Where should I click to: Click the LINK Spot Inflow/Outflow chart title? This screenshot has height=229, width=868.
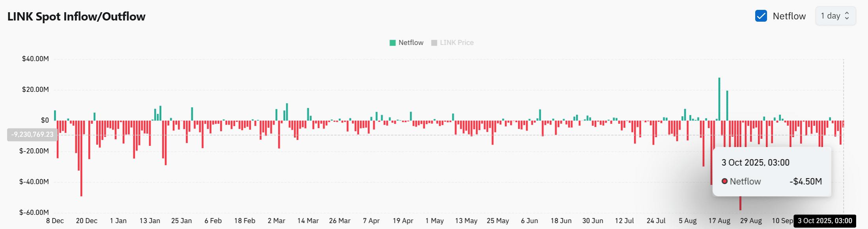[x=77, y=17]
